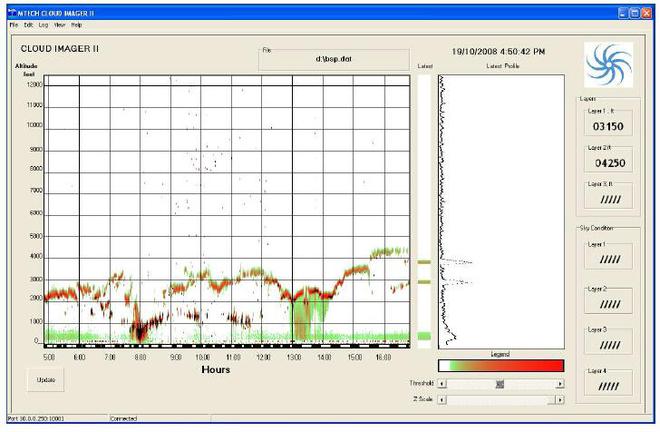Click the Z Scale slider right arrow
The image size is (660, 432).
(560, 400)
